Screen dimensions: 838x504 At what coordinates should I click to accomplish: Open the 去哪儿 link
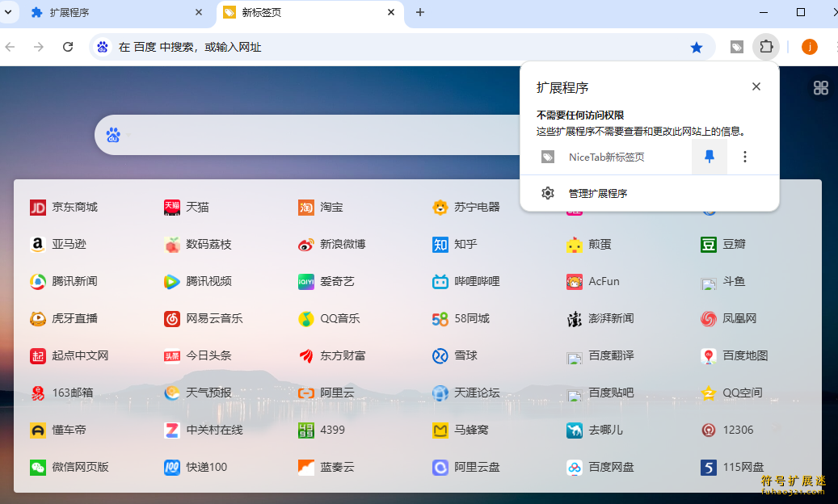point(605,430)
